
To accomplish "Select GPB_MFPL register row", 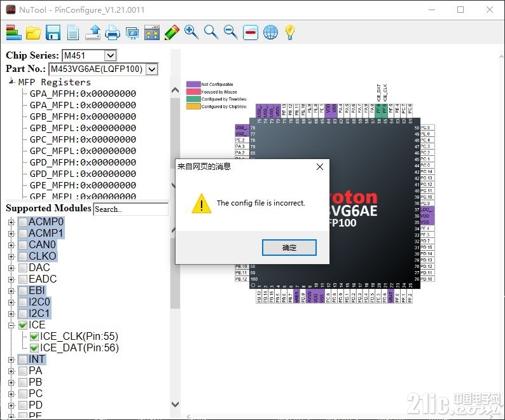I will click(x=83, y=129).
